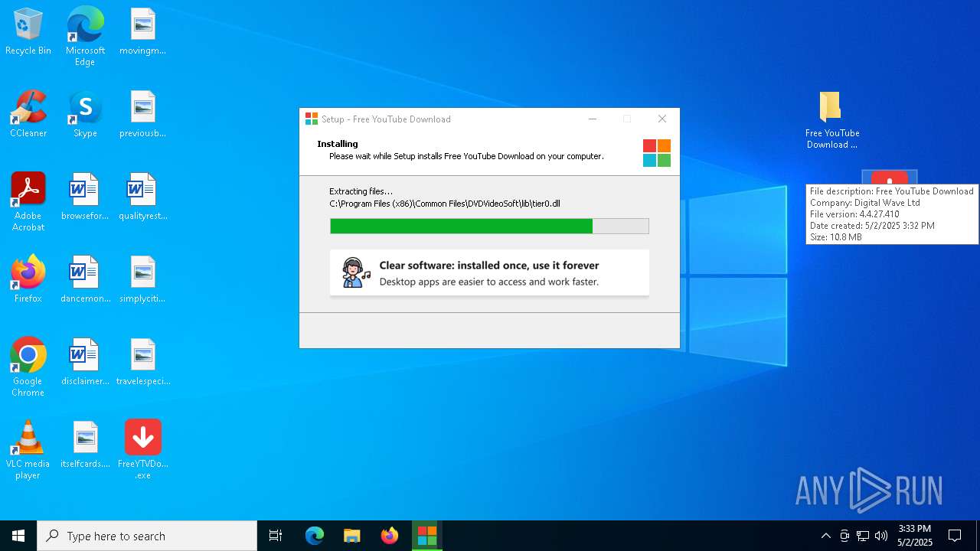The height and width of the screenshot is (551, 980).
Task: Launch Firefox from the taskbar
Action: point(389,536)
